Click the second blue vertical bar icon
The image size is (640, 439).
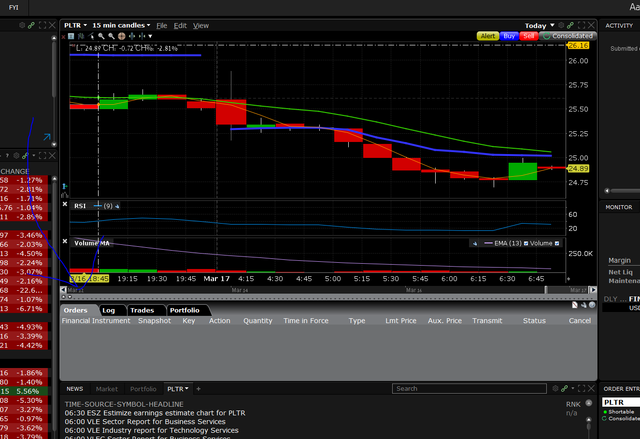[142, 36]
